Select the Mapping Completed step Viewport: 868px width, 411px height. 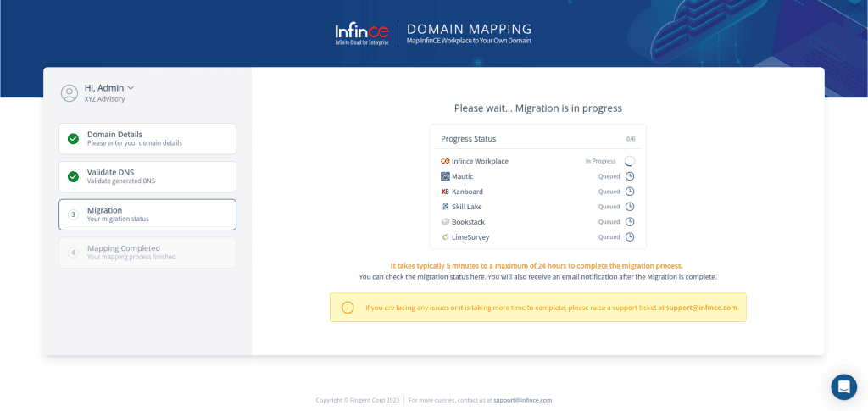coord(147,253)
